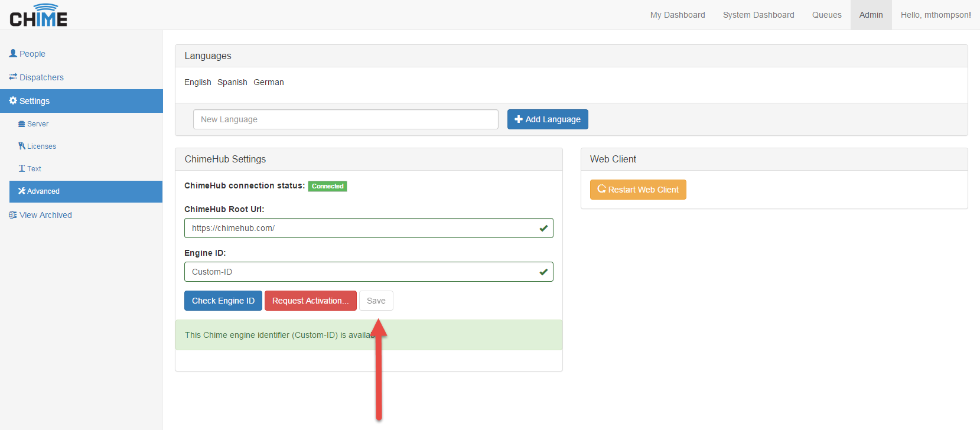Click the Spanish language entry
This screenshot has height=430, width=980.
point(232,82)
